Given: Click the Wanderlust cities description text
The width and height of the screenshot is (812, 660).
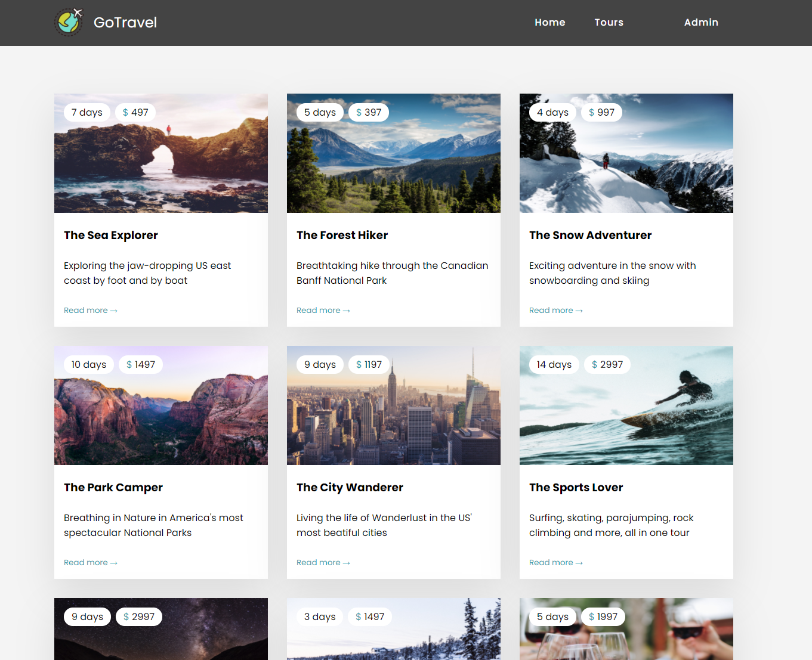Looking at the screenshot, I should pyautogui.click(x=384, y=525).
